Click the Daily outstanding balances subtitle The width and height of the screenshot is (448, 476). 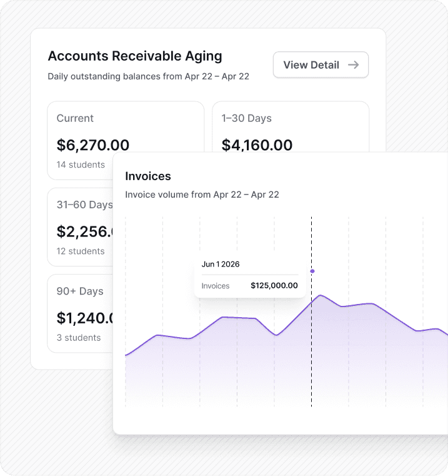coord(148,76)
